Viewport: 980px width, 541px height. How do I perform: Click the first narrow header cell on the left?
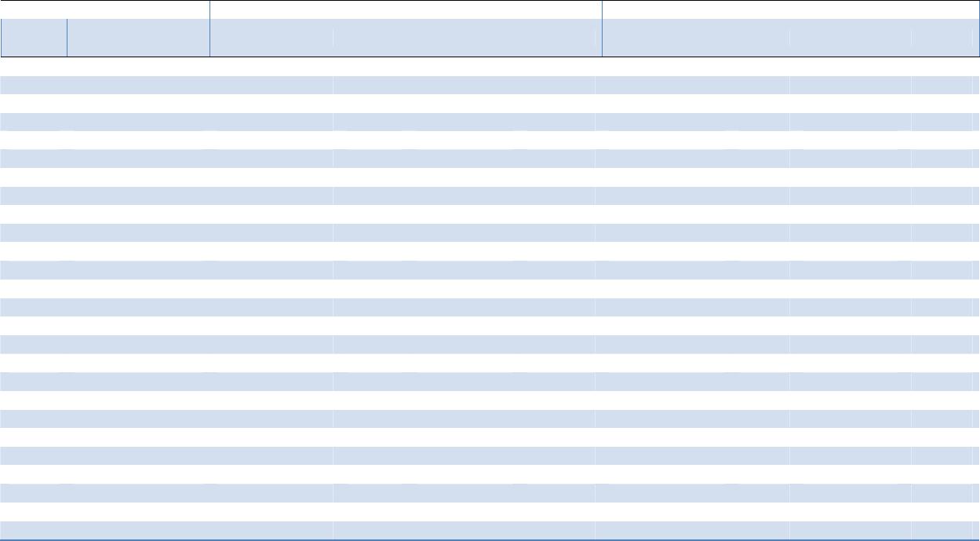pyautogui.click(x=34, y=38)
